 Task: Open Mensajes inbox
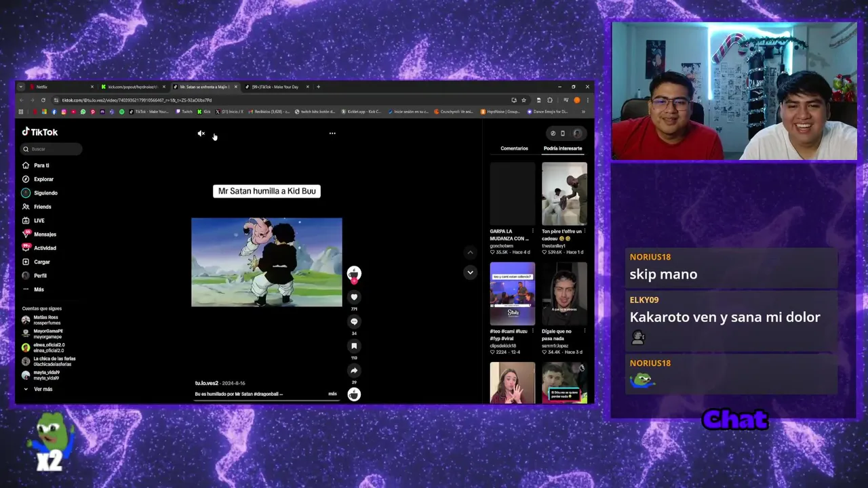pyautogui.click(x=39, y=235)
